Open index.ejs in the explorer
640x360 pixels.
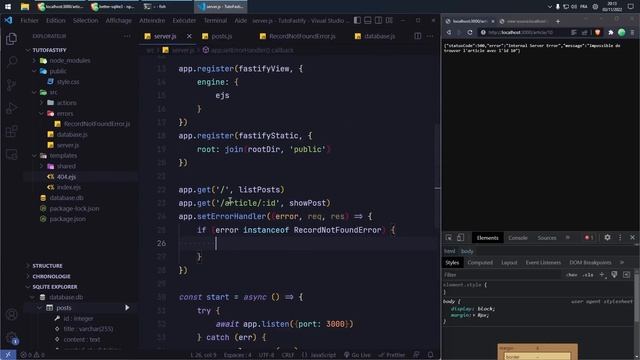[69, 187]
